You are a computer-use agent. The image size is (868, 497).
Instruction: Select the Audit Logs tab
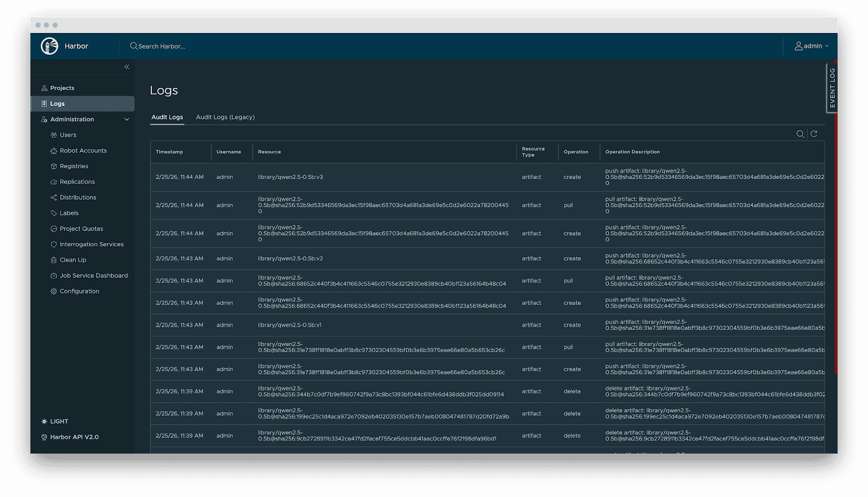point(167,117)
